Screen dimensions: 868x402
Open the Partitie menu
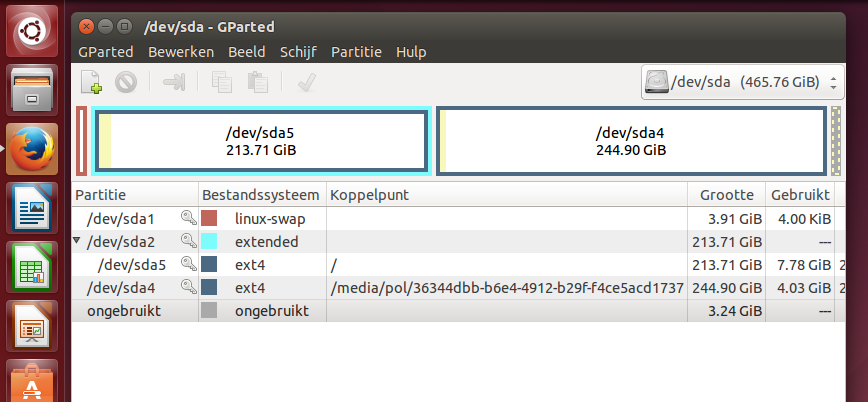click(x=357, y=52)
